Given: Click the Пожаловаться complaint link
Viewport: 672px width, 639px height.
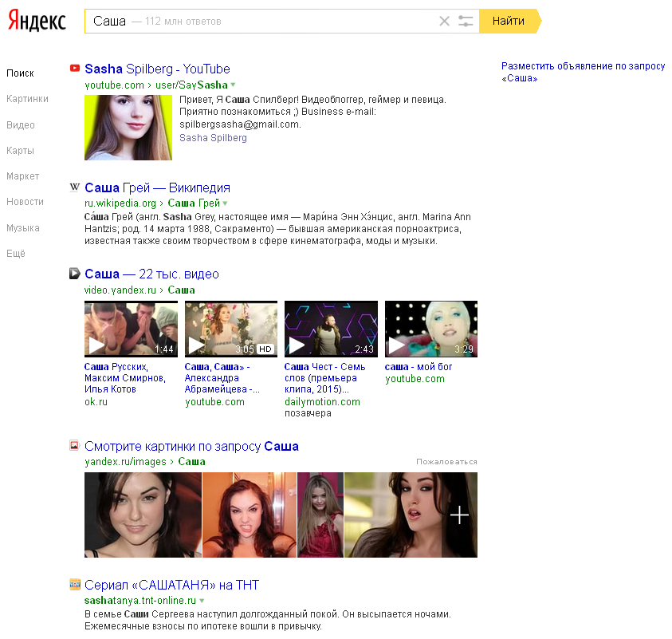Looking at the screenshot, I should (446, 462).
